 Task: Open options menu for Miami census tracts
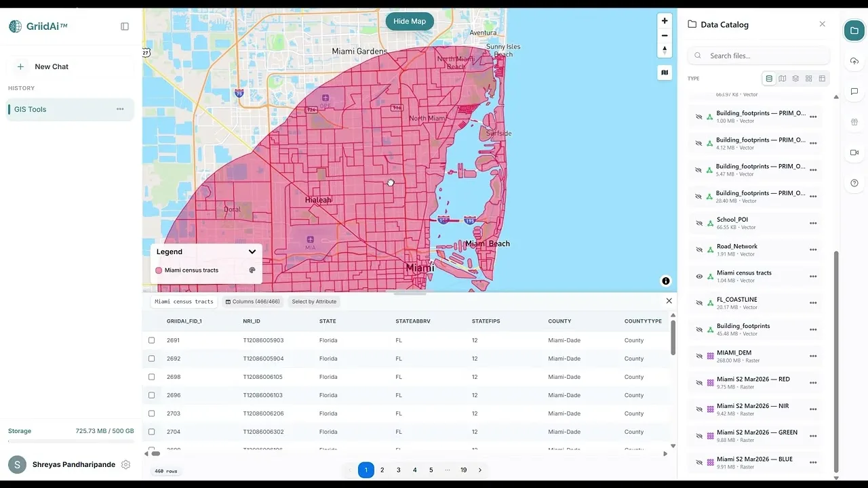pyautogui.click(x=813, y=277)
